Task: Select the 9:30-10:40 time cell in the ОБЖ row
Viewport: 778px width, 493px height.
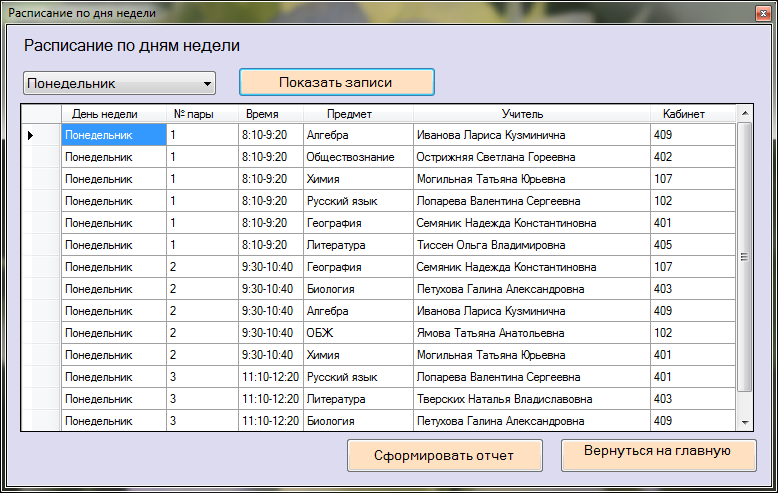Action: (271, 333)
